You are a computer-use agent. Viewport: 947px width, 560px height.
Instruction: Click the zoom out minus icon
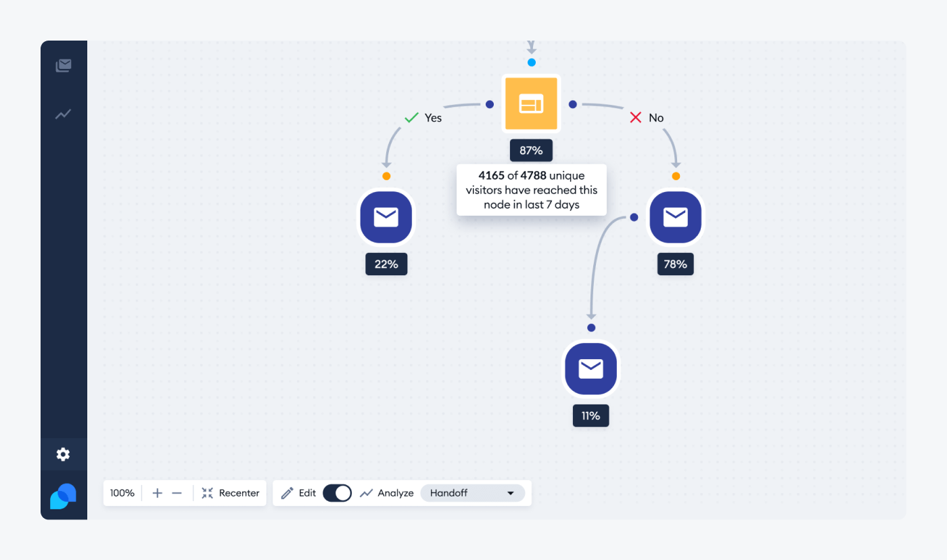pos(177,493)
